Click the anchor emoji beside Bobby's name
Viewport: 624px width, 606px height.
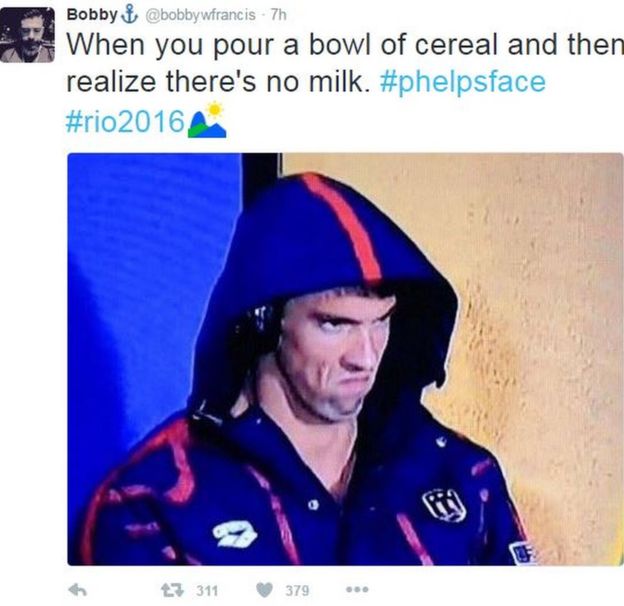point(128,15)
